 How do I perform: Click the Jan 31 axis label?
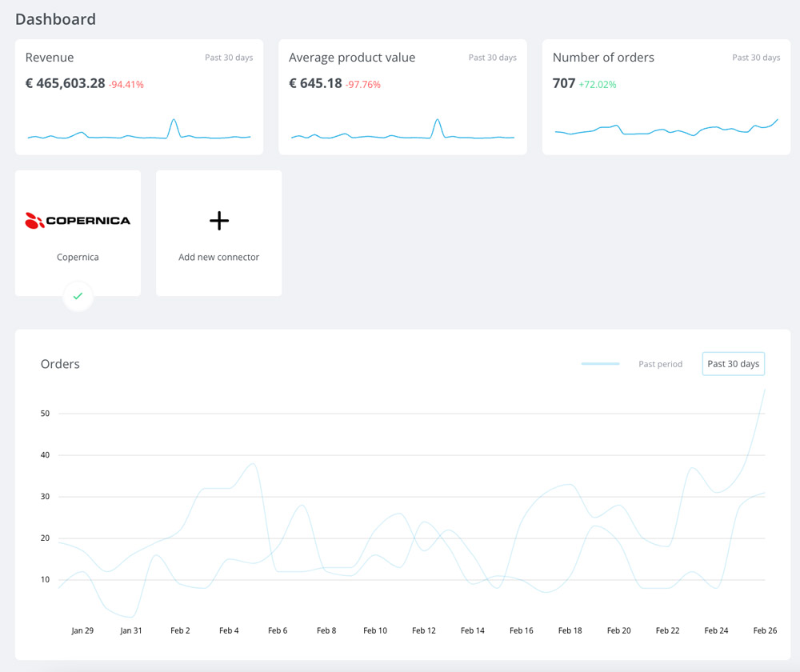[131, 630]
